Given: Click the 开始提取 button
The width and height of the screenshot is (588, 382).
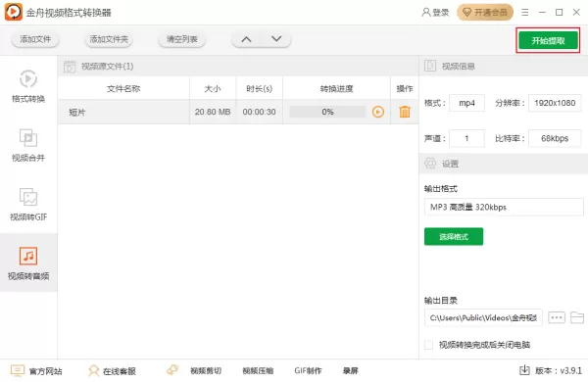Looking at the screenshot, I should (x=548, y=40).
